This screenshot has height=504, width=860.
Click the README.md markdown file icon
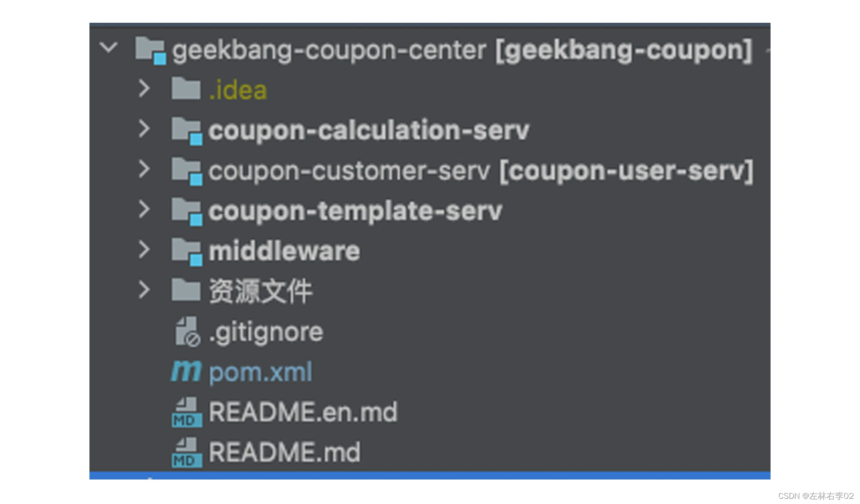click(187, 452)
